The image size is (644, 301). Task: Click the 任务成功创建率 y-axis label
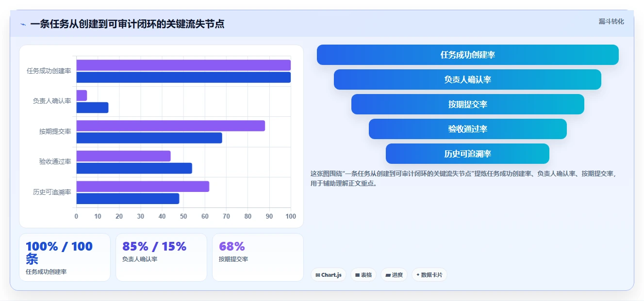[x=49, y=71]
